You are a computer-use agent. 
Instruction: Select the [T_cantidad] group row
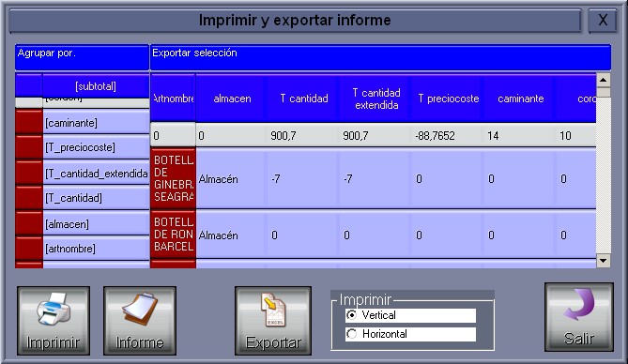(x=96, y=198)
